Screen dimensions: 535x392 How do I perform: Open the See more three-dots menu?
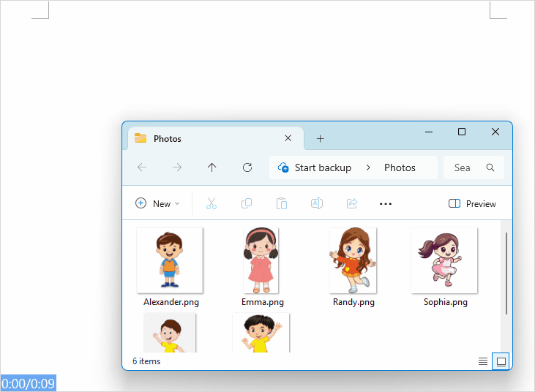click(386, 204)
